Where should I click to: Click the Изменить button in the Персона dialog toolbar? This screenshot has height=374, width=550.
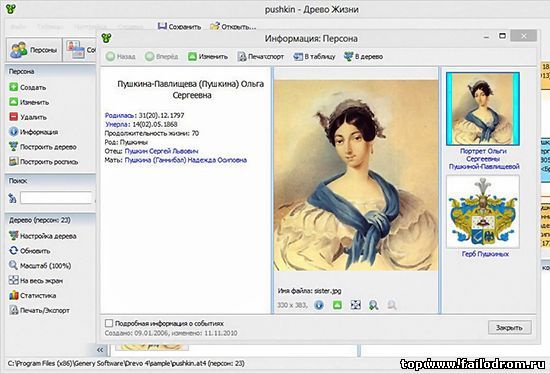coord(208,56)
